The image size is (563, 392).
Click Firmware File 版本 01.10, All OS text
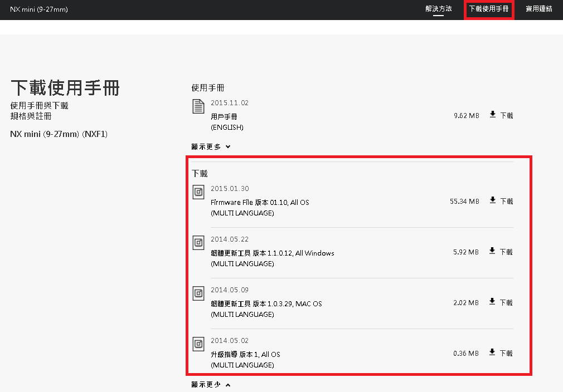(x=260, y=202)
